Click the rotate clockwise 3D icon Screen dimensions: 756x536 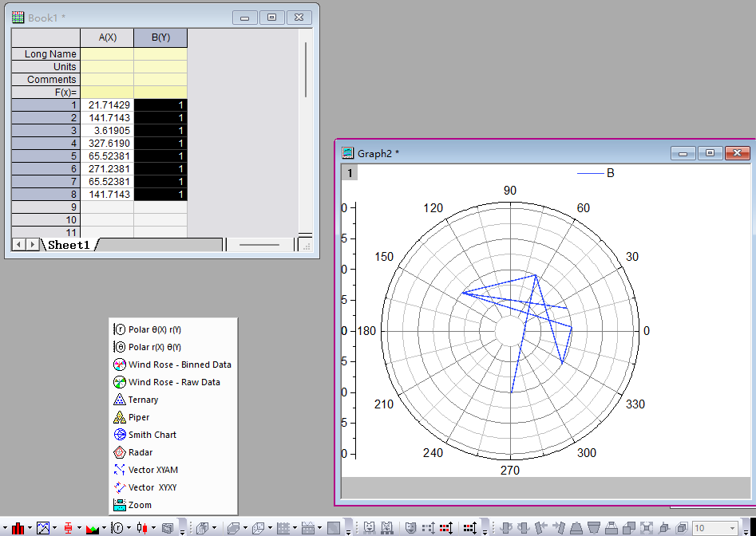[523, 528]
